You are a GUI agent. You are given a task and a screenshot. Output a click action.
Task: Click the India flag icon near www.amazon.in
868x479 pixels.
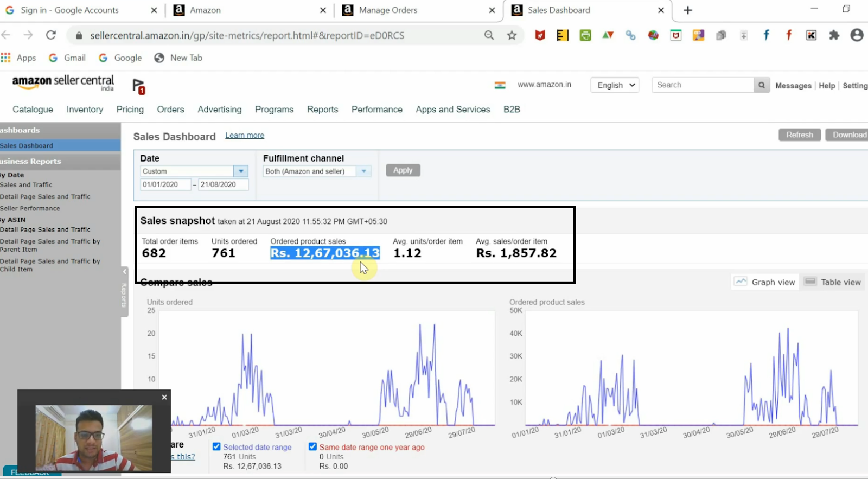(x=500, y=85)
